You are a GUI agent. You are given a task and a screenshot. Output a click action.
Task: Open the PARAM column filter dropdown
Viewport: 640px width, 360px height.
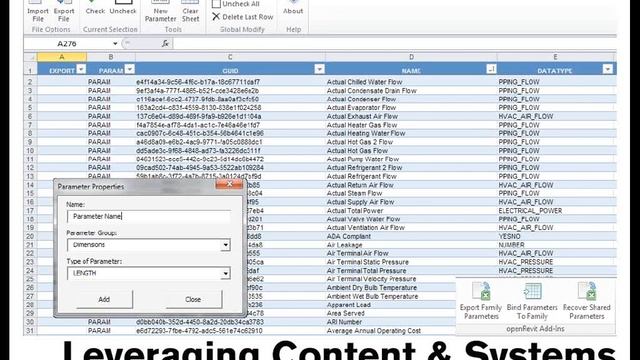129,69
